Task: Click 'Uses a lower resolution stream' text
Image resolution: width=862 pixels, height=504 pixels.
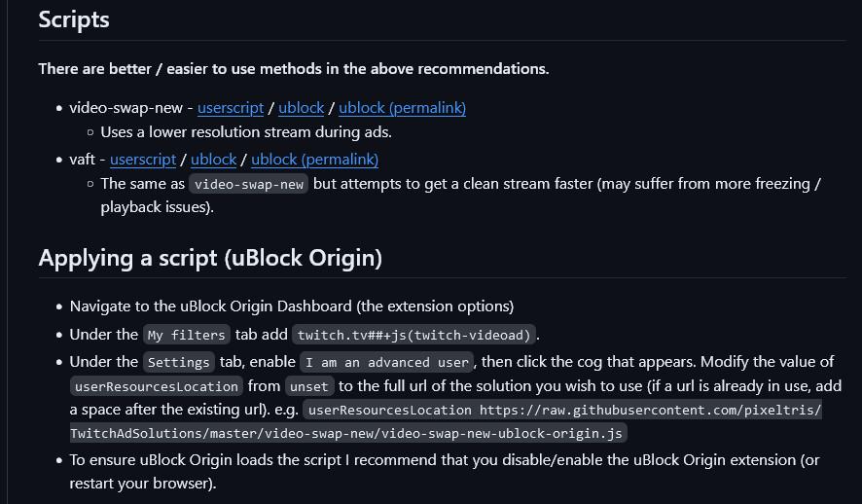Action: [x=246, y=132]
